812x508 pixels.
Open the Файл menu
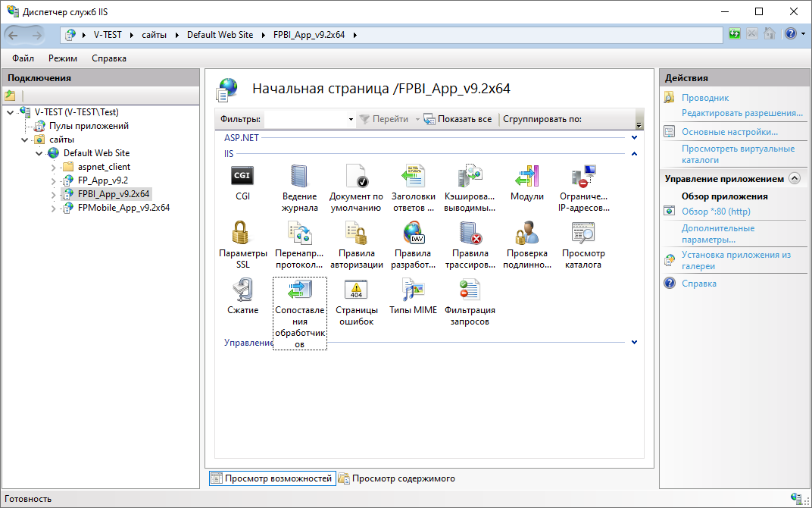point(23,58)
